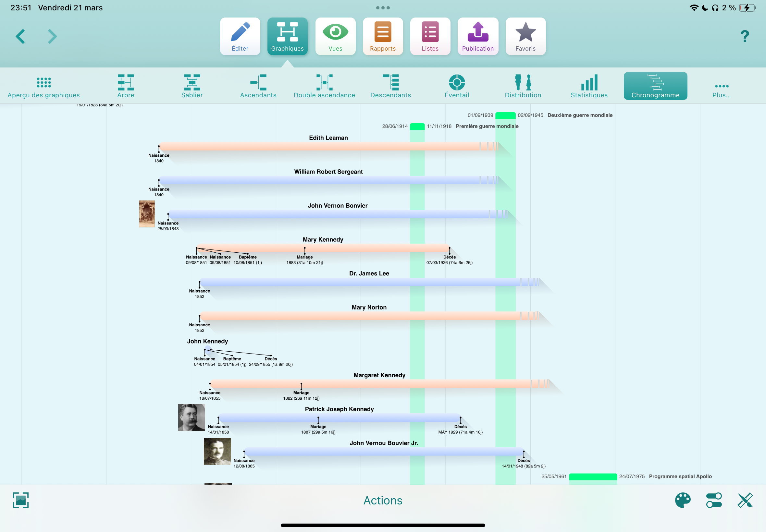Screen dimensions: 766x532
Task: Open chart display options toggles
Action: click(x=714, y=500)
